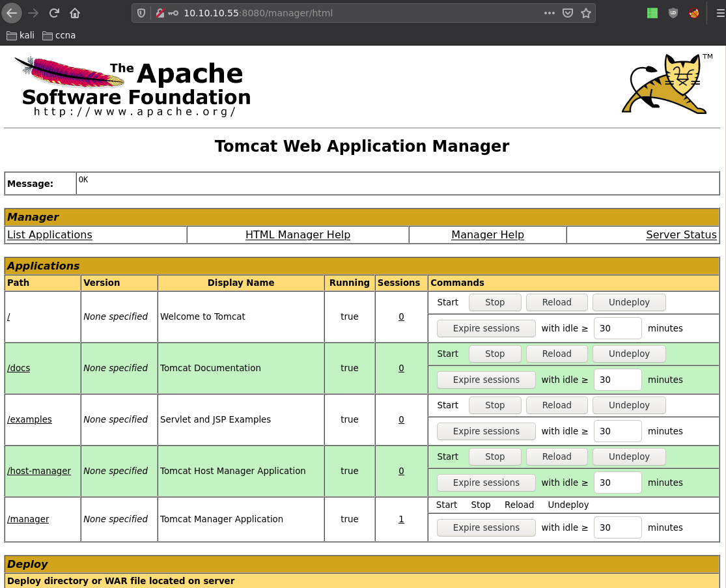Viewport: 726px width, 588px height.
Task: Click the Save to Pocket icon
Action: (568, 13)
